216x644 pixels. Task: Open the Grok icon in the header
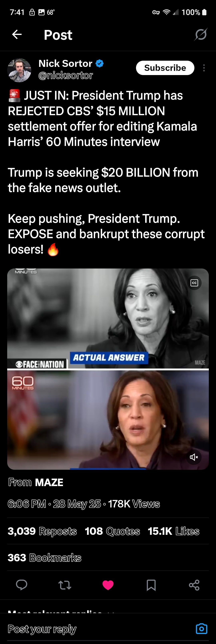201,35
